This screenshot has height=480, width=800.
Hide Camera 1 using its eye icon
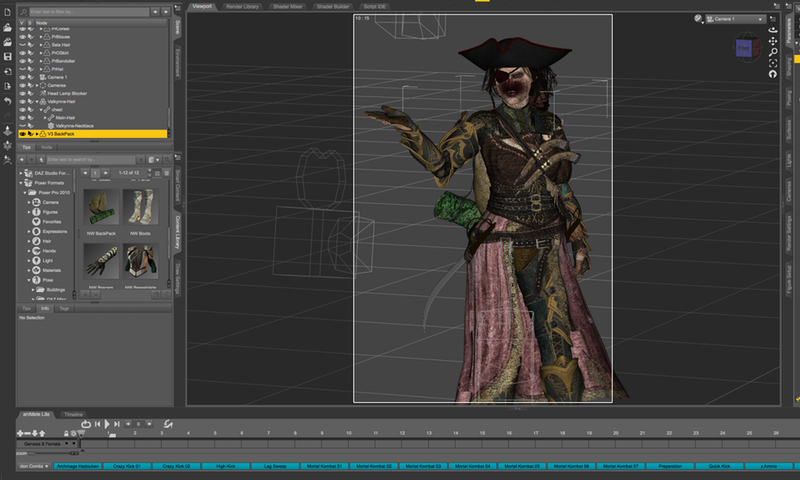[x=21, y=77]
